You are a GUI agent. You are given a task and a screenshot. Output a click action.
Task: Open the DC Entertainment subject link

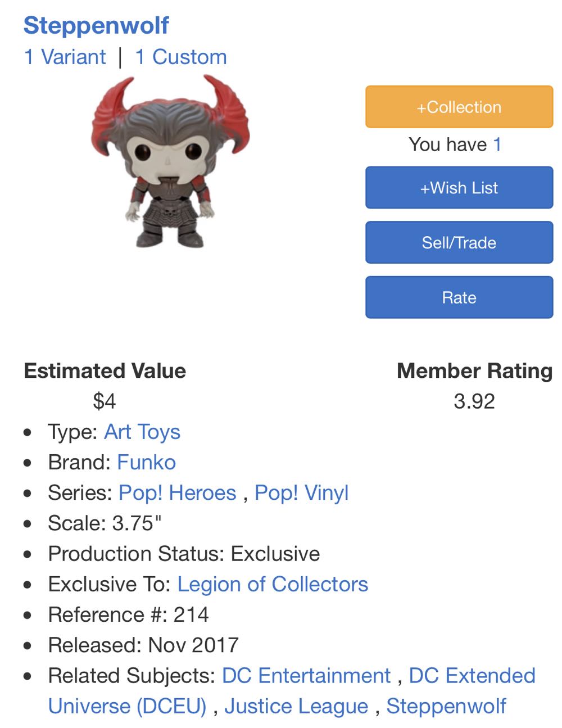point(306,675)
